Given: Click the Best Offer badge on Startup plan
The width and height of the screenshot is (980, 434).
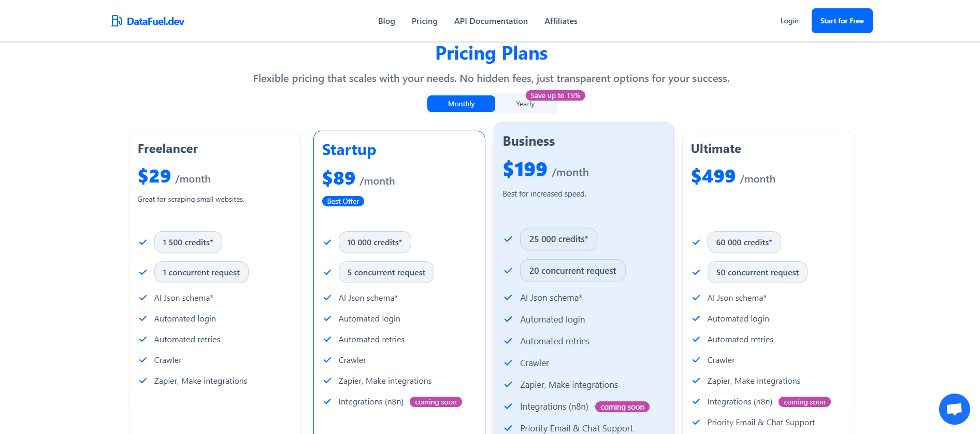Looking at the screenshot, I should 343,201.
